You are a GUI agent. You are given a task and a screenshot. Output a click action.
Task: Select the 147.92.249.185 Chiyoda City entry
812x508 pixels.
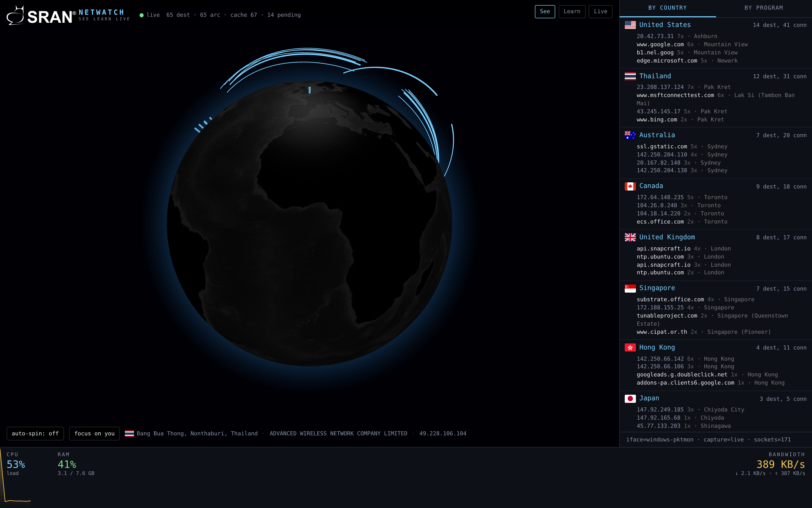pyautogui.click(x=690, y=409)
